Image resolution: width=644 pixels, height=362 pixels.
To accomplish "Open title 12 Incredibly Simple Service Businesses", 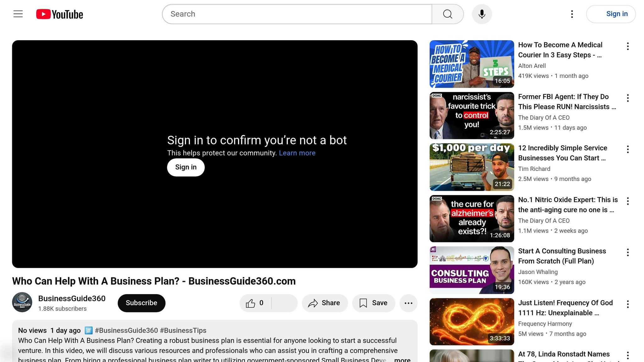I will click(x=563, y=153).
